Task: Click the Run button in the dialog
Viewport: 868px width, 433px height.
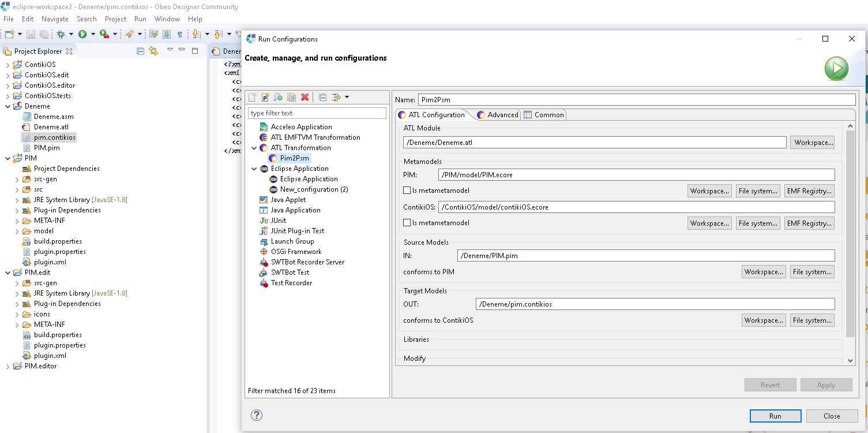Action: (775, 416)
